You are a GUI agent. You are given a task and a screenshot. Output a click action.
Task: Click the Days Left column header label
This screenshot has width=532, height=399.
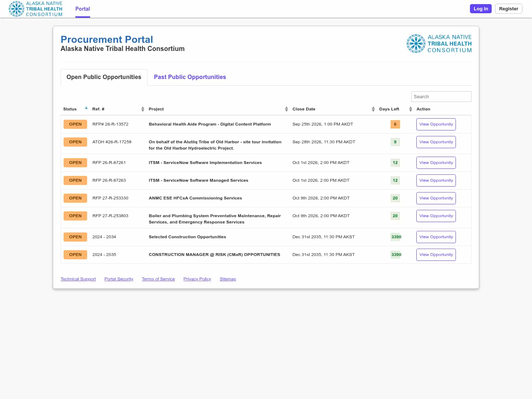pyautogui.click(x=389, y=109)
